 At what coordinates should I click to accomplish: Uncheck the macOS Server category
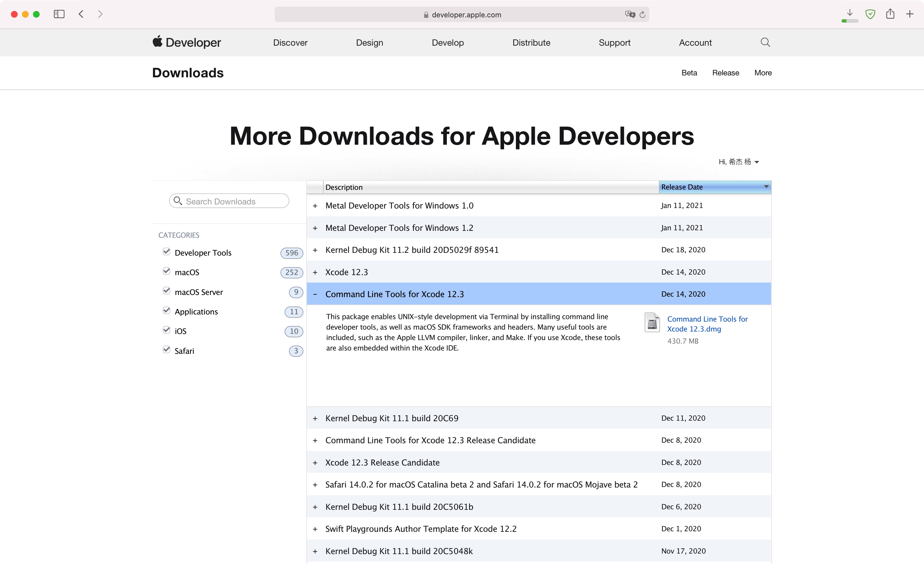tap(166, 291)
